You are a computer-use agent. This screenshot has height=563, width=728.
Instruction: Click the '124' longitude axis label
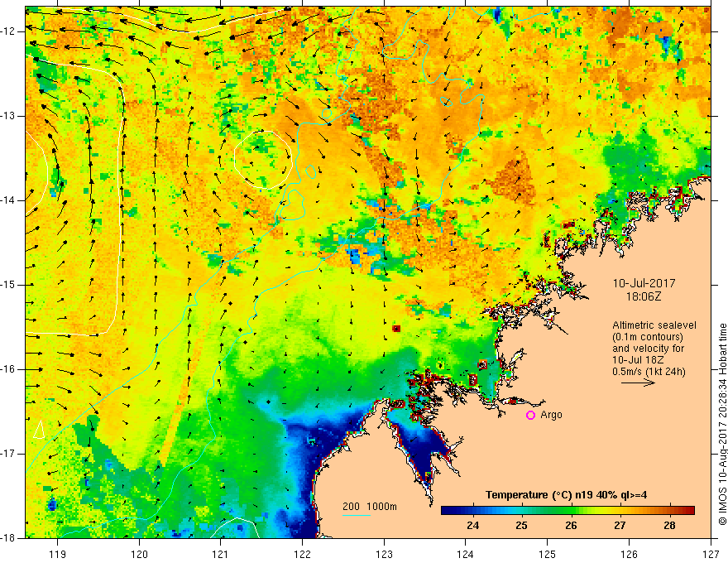(466, 554)
